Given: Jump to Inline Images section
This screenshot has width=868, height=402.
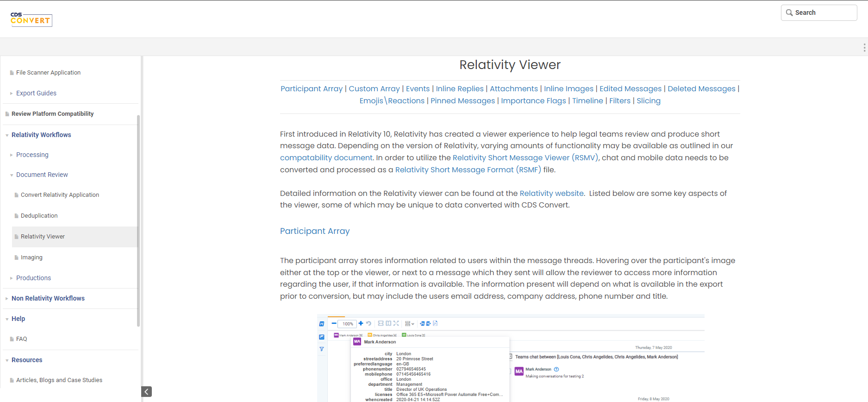Looking at the screenshot, I should pos(568,88).
